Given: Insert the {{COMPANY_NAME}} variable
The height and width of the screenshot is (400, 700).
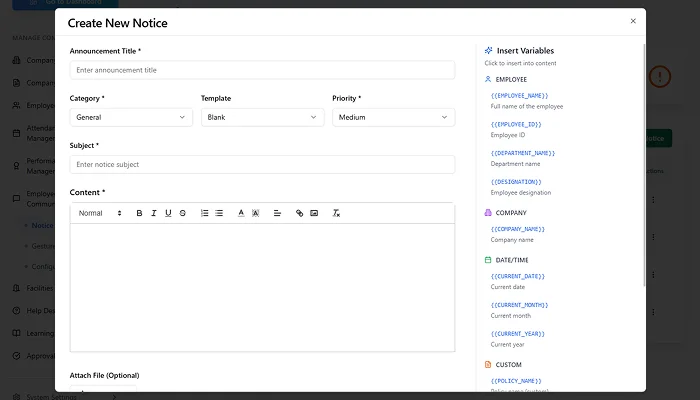Looking at the screenshot, I should (x=518, y=229).
